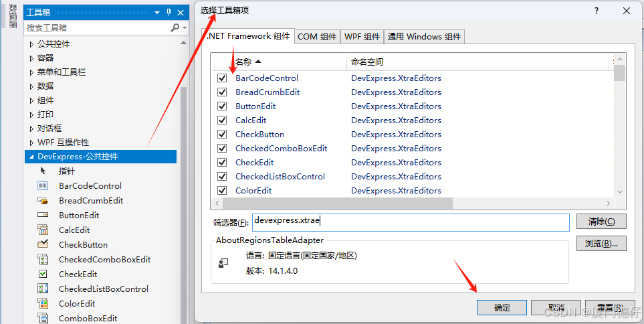Select the CheckEdit checkmark icon
Viewport: 644px width, 324px height.
click(42, 274)
